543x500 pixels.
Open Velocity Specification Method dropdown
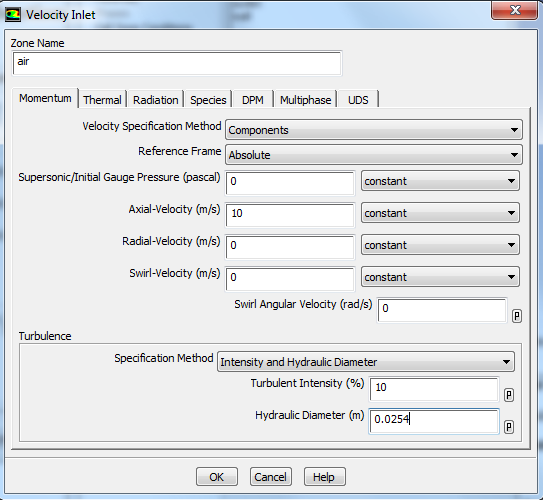pos(374,130)
